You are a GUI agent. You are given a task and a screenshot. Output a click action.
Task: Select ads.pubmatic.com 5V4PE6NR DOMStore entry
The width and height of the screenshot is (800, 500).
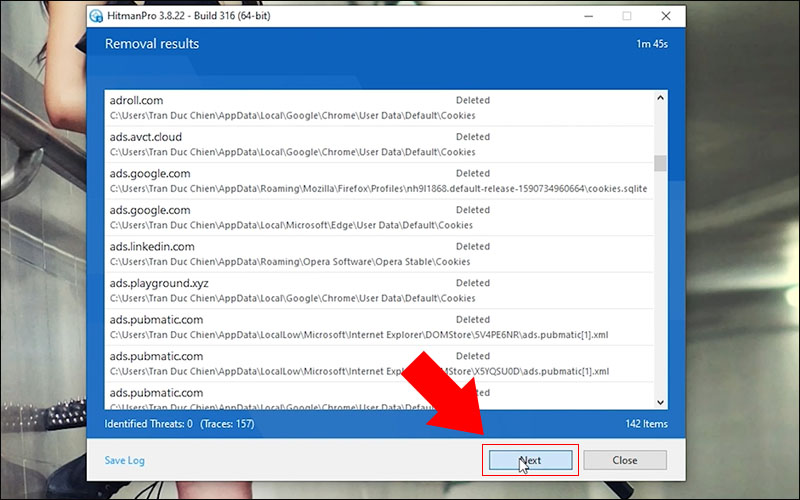coord(379,328)
